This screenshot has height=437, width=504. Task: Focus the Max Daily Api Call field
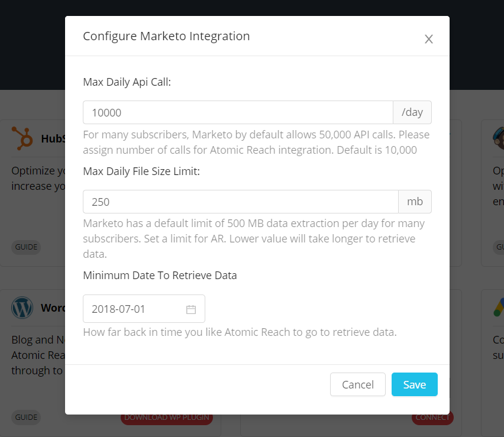click(x=238, y=112)
